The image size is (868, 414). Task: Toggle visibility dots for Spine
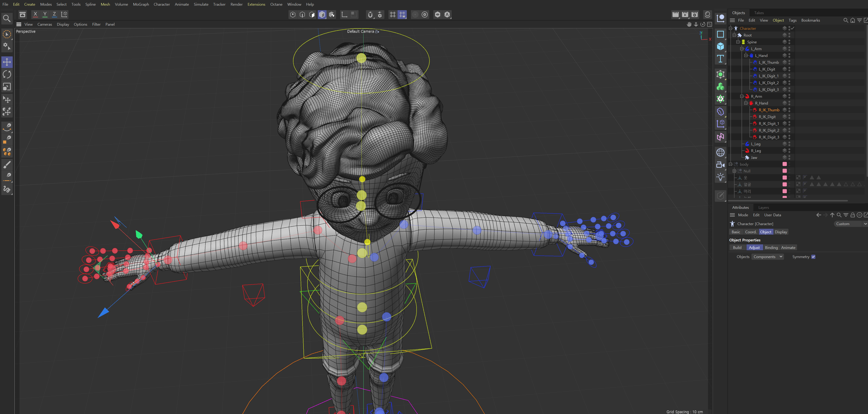(x=789, y=42)
